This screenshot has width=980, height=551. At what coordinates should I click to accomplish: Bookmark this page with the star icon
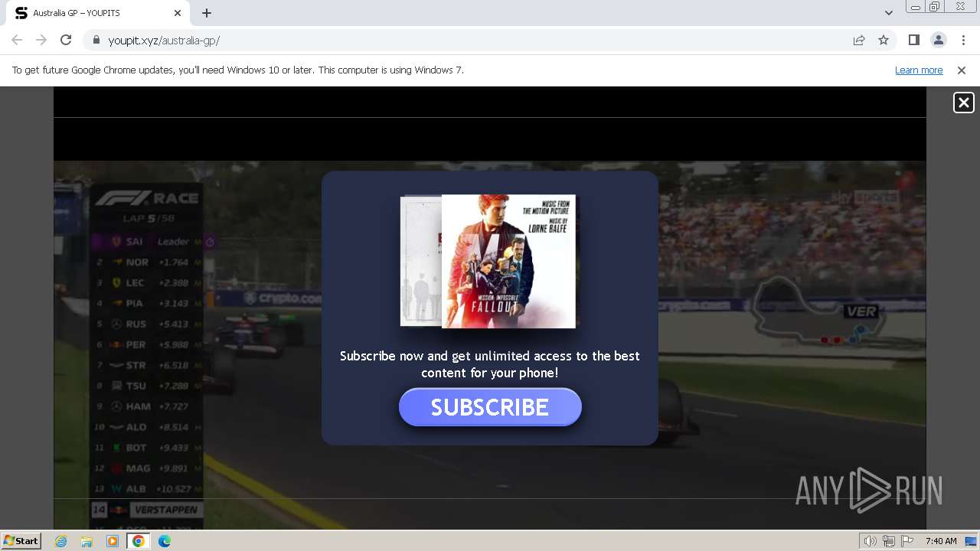click(x=884, y=40)
